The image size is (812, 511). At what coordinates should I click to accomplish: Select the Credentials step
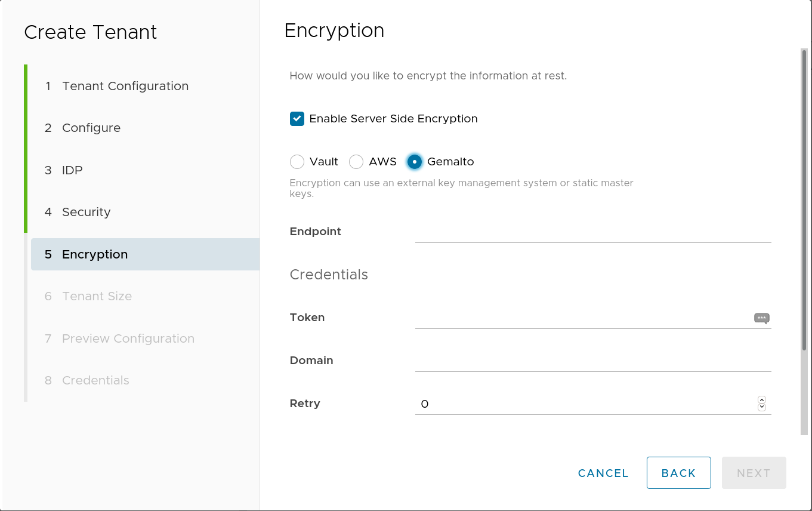tap(95, 380)
